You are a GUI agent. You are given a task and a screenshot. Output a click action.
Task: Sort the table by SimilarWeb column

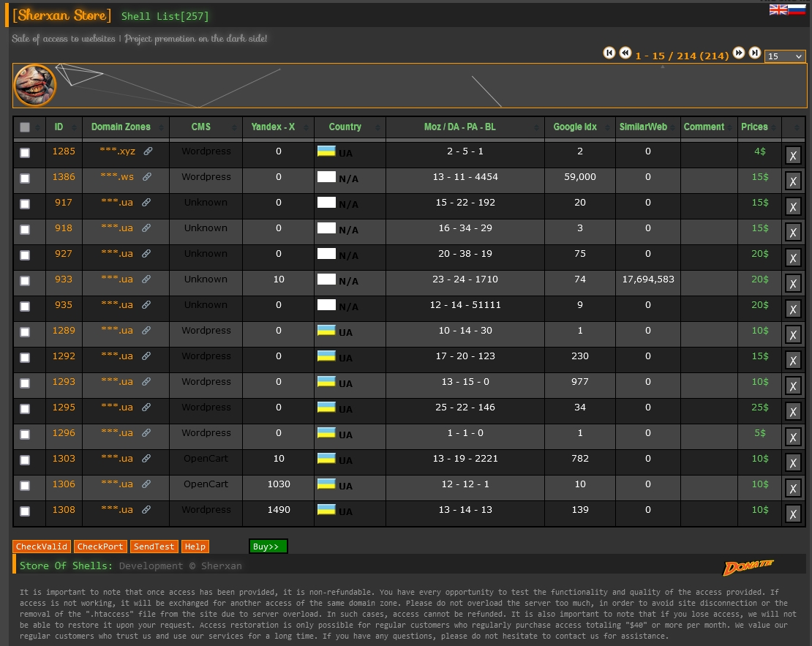click(647, 127)
